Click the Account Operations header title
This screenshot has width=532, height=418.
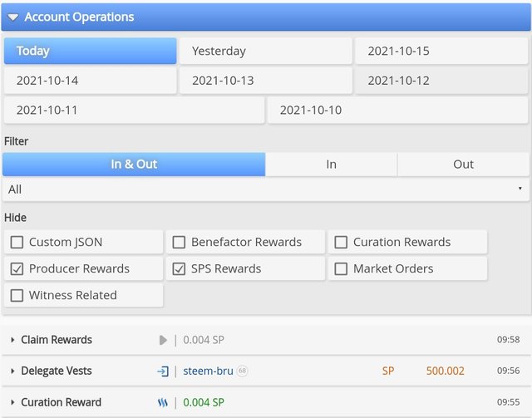(x=80, y=17)
